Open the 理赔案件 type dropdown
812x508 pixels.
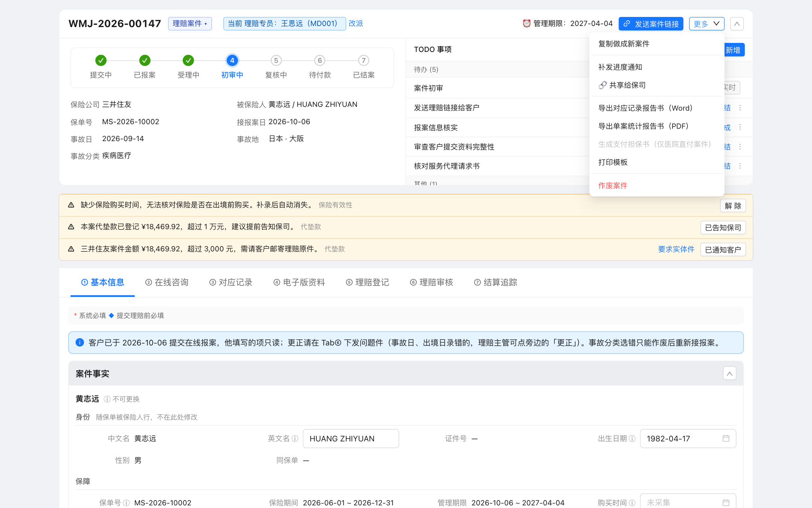[190, 23]
